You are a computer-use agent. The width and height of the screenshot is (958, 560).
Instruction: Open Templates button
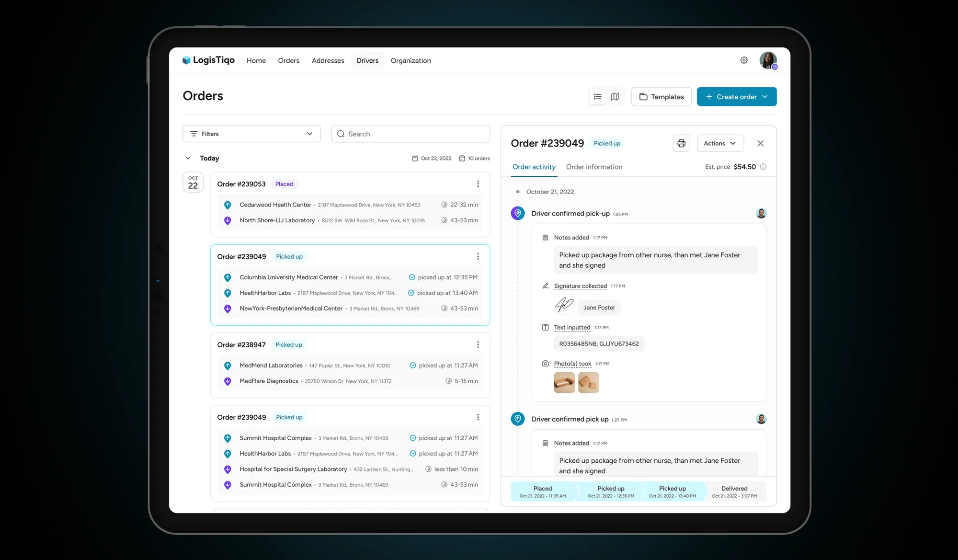click(x=661, y=97)
